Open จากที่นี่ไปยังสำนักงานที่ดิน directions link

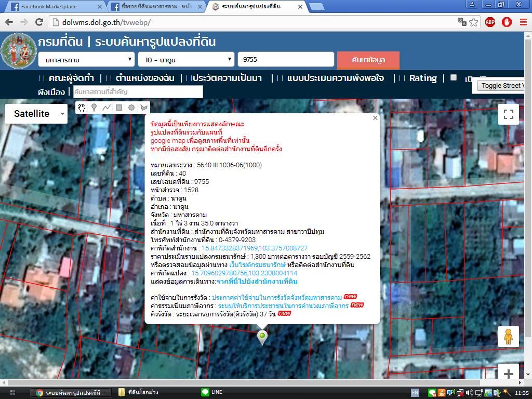pos(257,281)
